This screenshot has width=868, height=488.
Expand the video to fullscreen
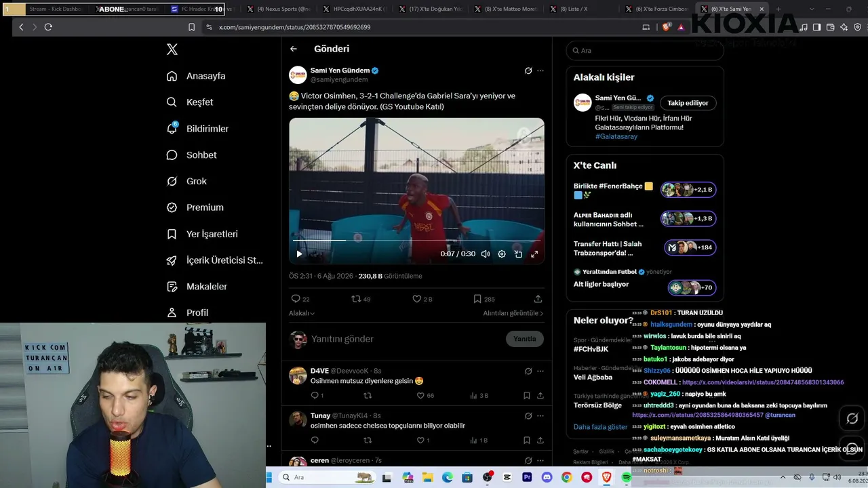[534, 254]
